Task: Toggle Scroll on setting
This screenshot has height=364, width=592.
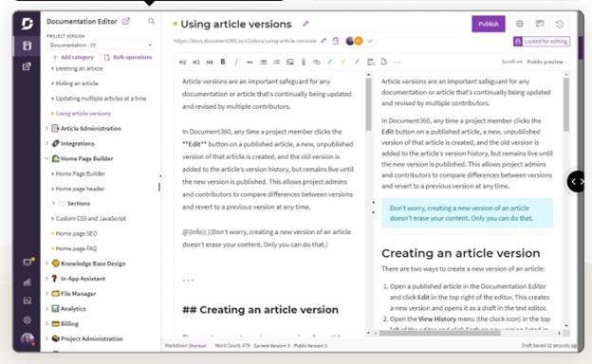Action: 511,62
